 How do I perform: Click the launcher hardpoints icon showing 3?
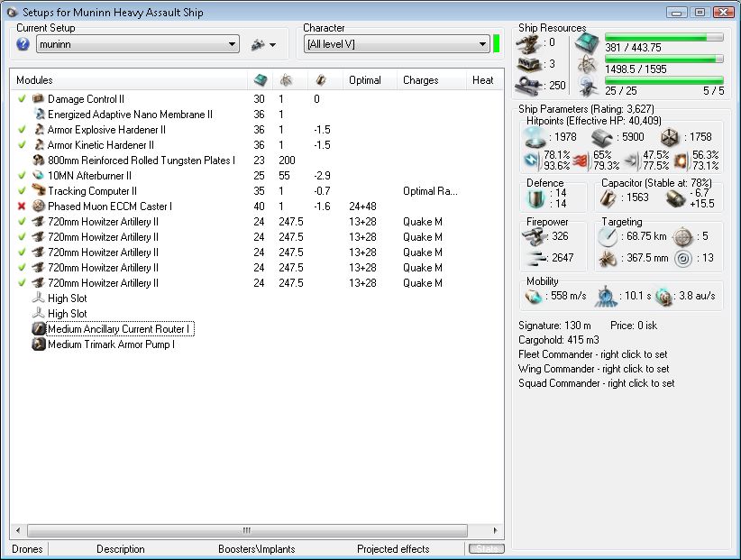pos(529,65)
